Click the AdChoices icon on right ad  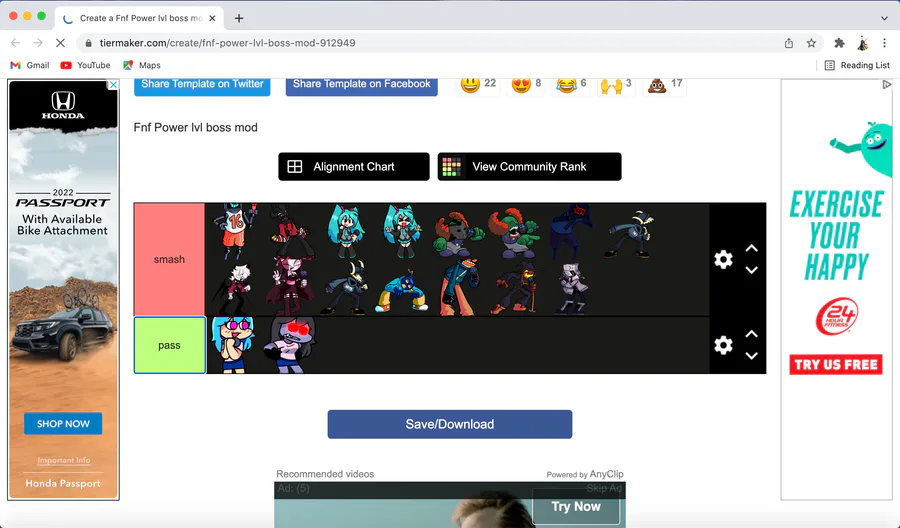[x=887, y=85]
